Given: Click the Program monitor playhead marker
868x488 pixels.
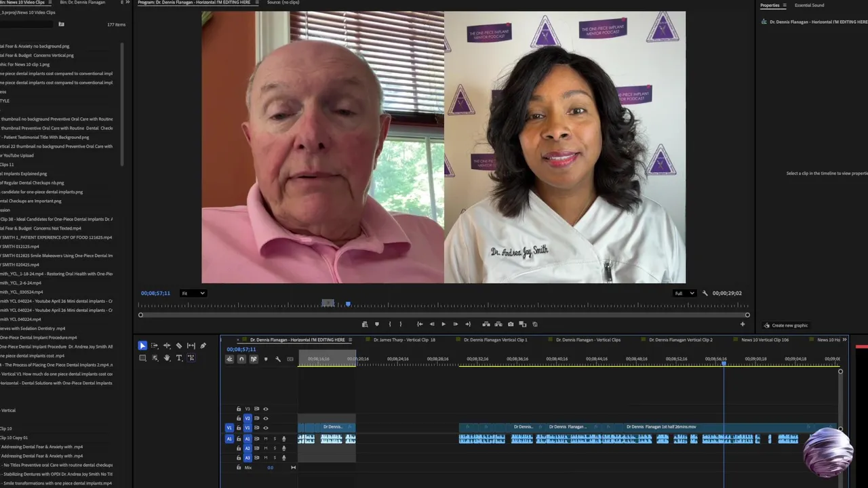Looking at the screenshot, I should [x=348, y=304].
